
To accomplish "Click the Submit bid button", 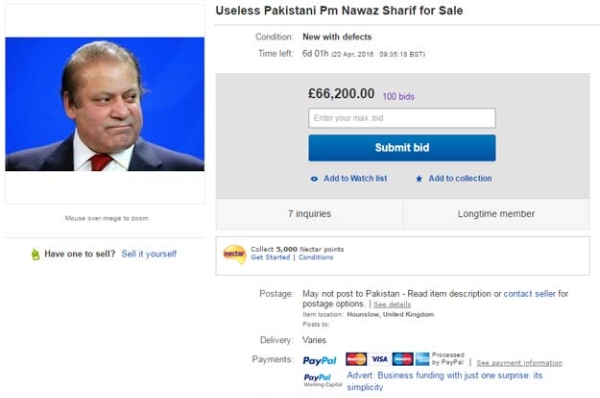I will coord(402,148).
